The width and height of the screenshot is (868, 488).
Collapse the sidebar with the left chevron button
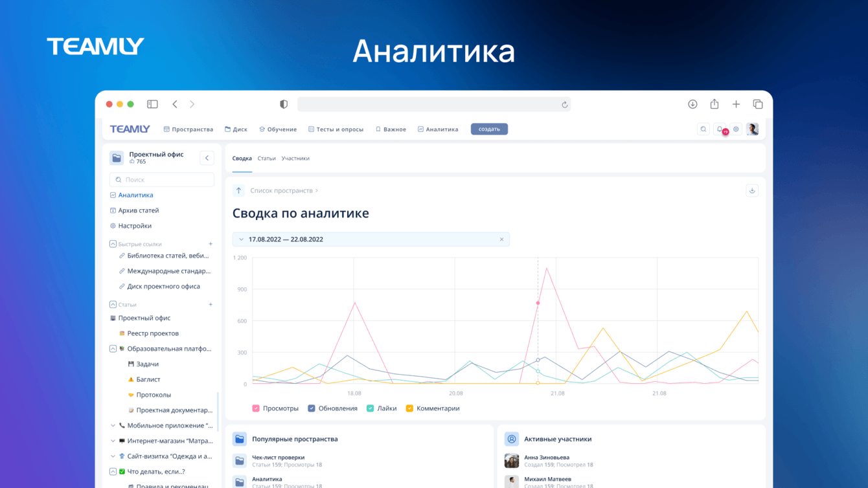pyautogui.click(x=207, y=158)
